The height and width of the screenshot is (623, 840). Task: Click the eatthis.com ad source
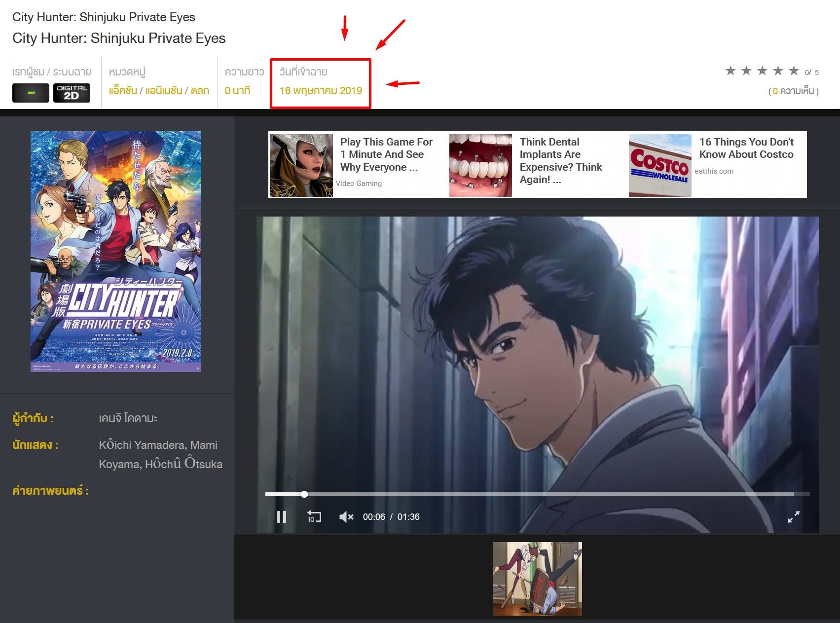point(714,171)
